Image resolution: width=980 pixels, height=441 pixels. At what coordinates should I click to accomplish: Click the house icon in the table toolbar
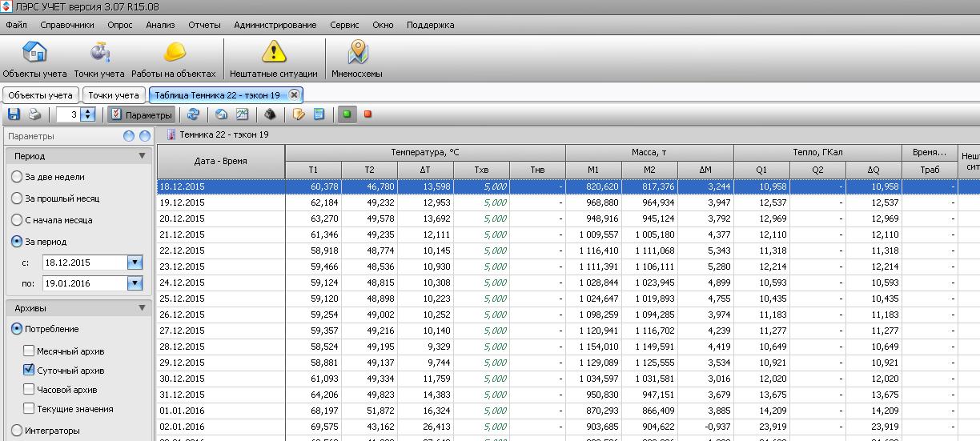(x=222, y=114)
